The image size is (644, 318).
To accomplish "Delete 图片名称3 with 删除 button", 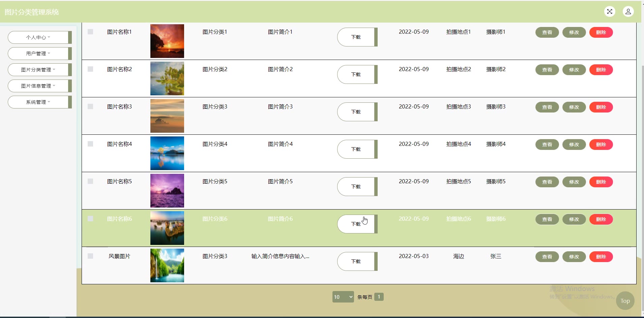I will 601,107.
